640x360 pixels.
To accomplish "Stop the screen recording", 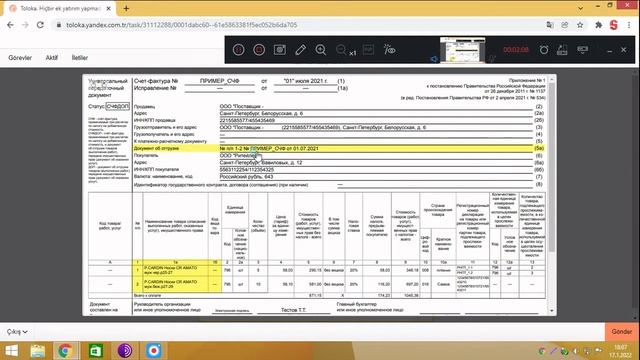I will 259,50.
